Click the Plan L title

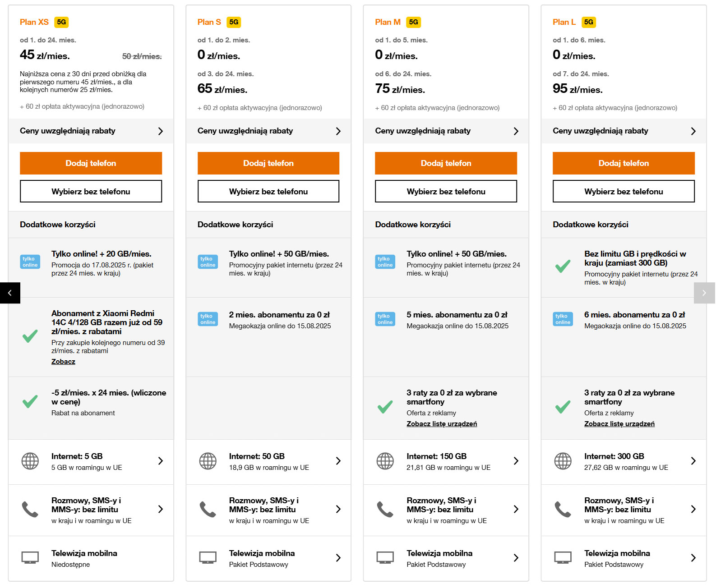coord(564,22)
